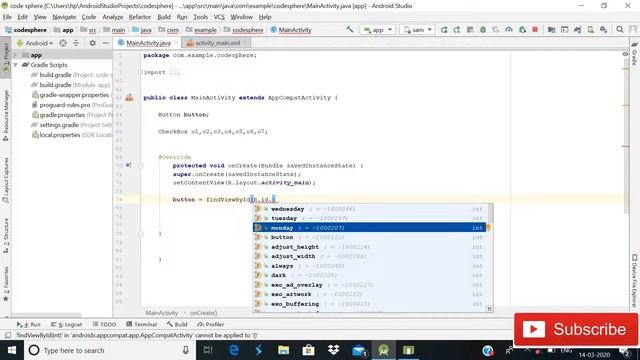The width and height of the screenshot is (640, 360).
Task: Click the Apply Changes icon
Action: pyautogui.click(x=457, y=30)
